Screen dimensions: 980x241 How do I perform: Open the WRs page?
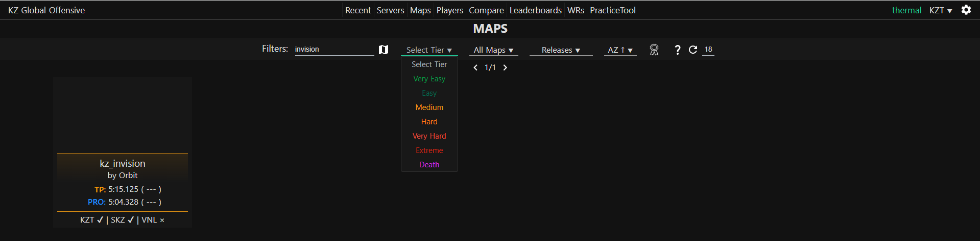[576, 10]
